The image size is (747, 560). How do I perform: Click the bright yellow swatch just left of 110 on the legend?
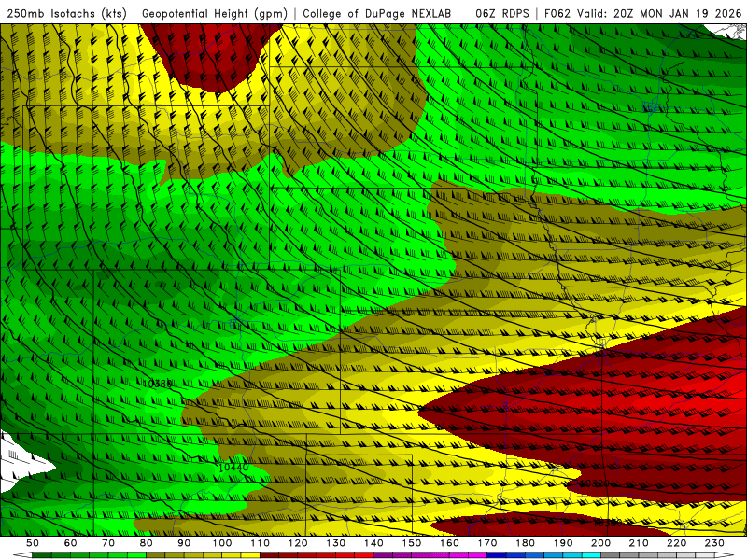[x=250, y=555]
